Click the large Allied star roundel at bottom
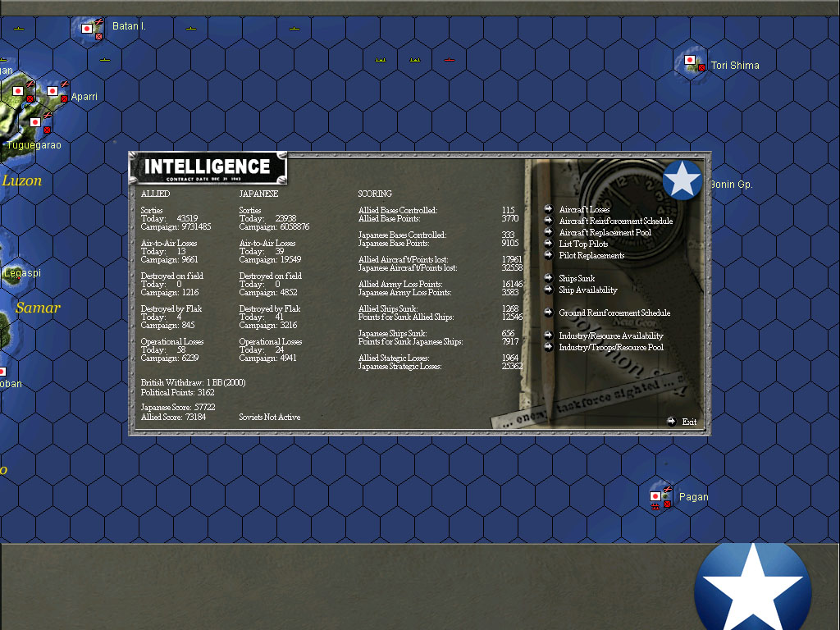840x630 pixels. [x=753, y=587]
